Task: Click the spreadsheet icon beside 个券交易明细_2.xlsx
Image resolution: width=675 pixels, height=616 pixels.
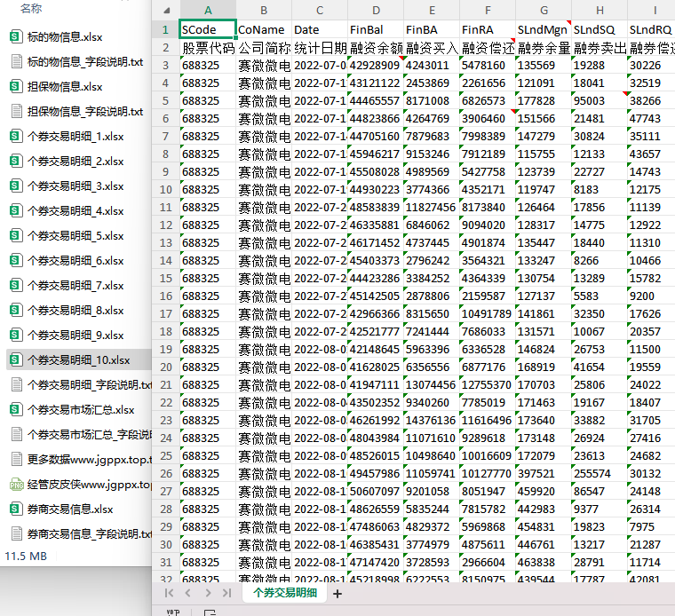Action: click(x=16, y=161)
